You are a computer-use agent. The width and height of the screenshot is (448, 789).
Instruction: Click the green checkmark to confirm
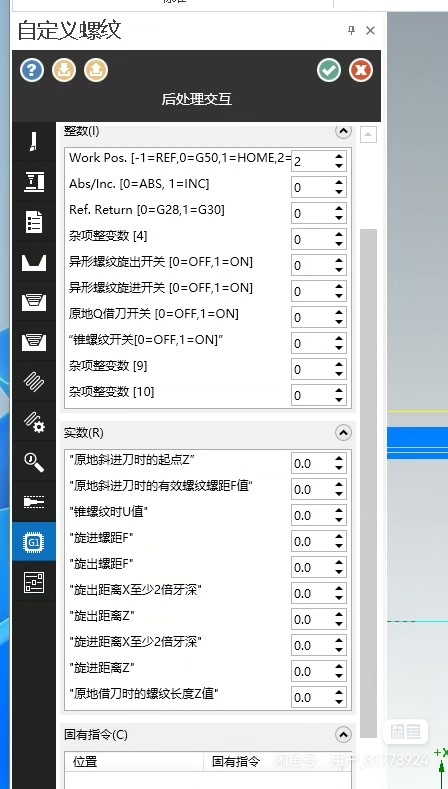point(329,70)
